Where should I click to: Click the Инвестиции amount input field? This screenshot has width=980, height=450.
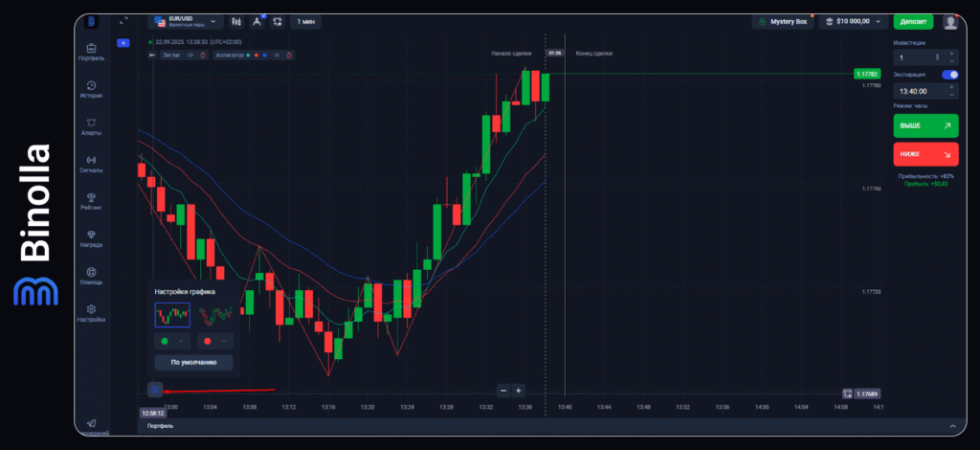coord(917,56)
